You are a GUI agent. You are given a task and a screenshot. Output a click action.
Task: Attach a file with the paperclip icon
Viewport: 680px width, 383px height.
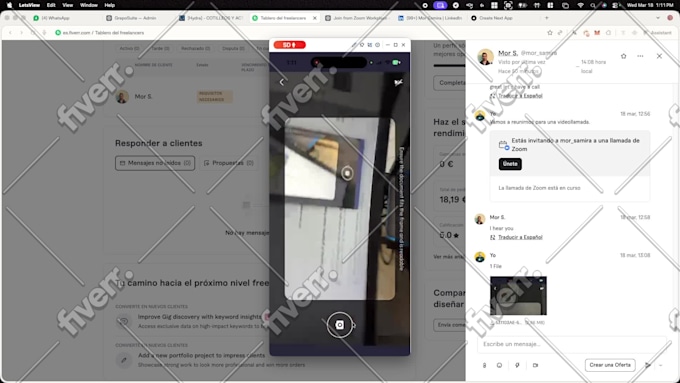[x=484, y=365]
